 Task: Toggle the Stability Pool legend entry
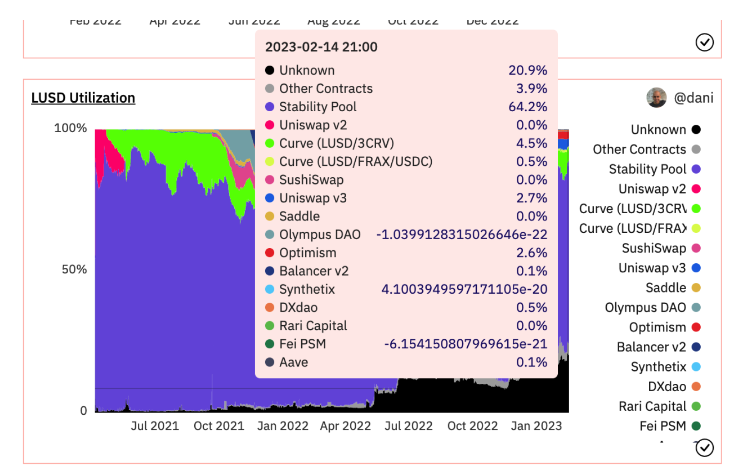[655, 169]
